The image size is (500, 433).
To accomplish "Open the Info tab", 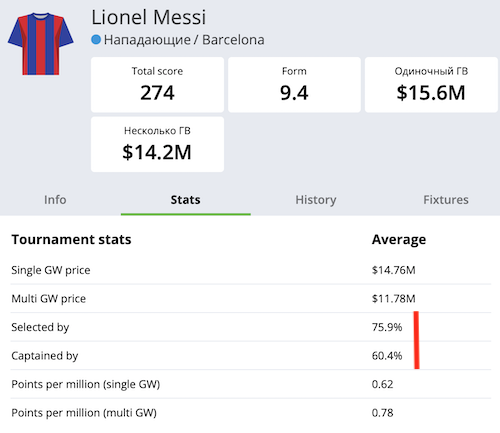I will [55, 200].
